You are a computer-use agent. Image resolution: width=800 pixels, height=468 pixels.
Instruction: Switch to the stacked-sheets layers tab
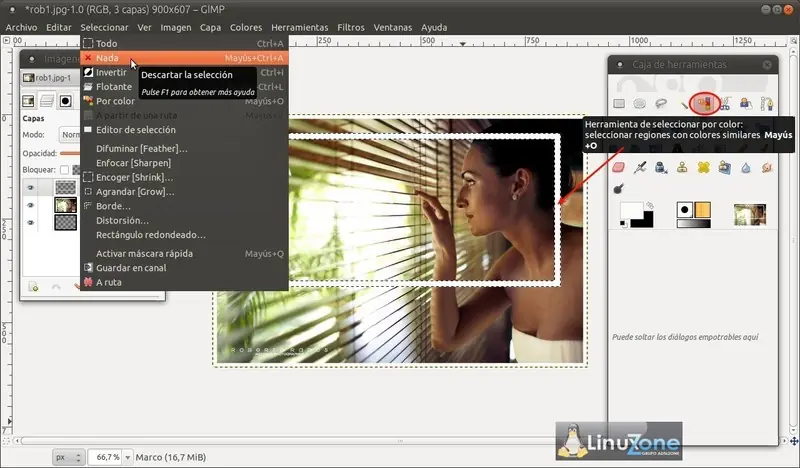pyautogui.click(x=47, y=101)
